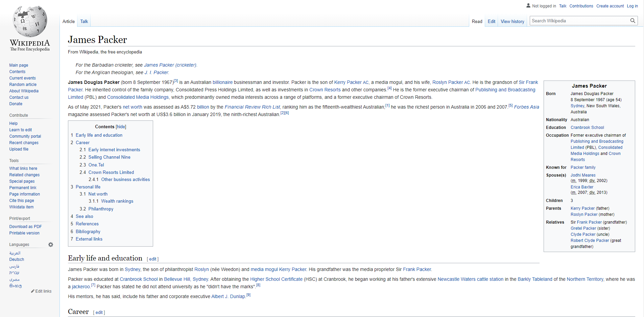Screen dimensions: 644x317
Task: Open Gretel Packer infobox link
Action: tap(583, 228)
